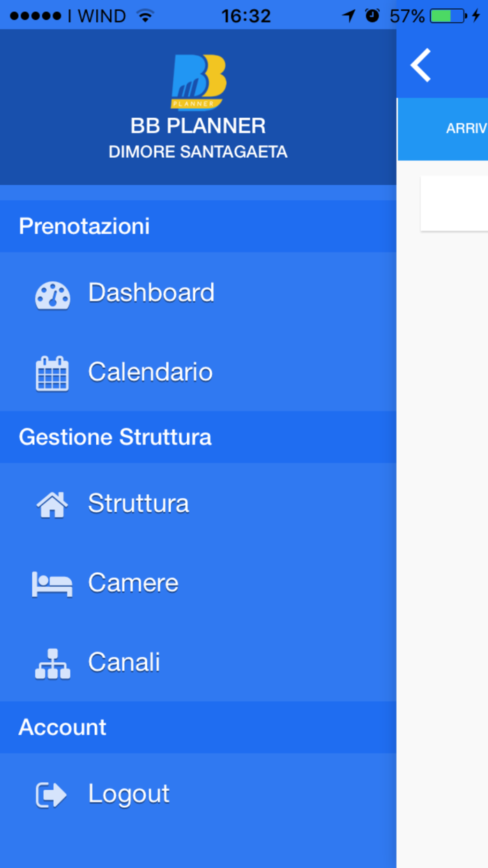Expand the Account section header
Viewport: 488px width, 868px height.
62,727
